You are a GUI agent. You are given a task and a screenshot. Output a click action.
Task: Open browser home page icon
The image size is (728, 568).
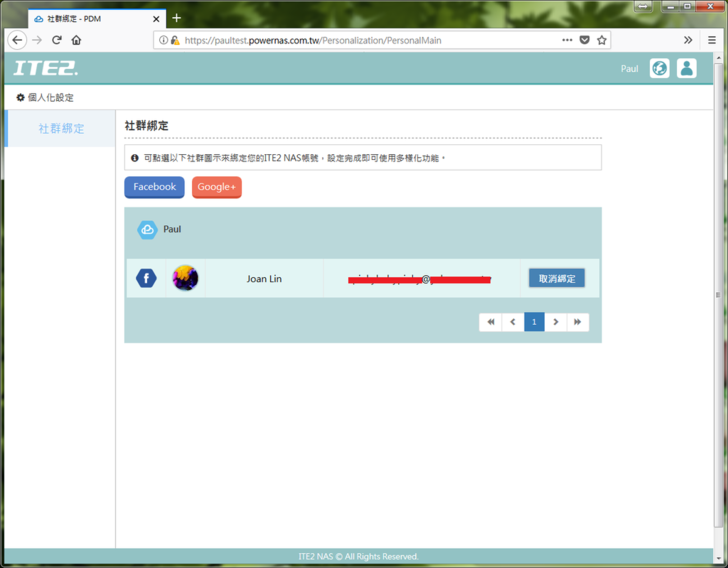point(76,40)
